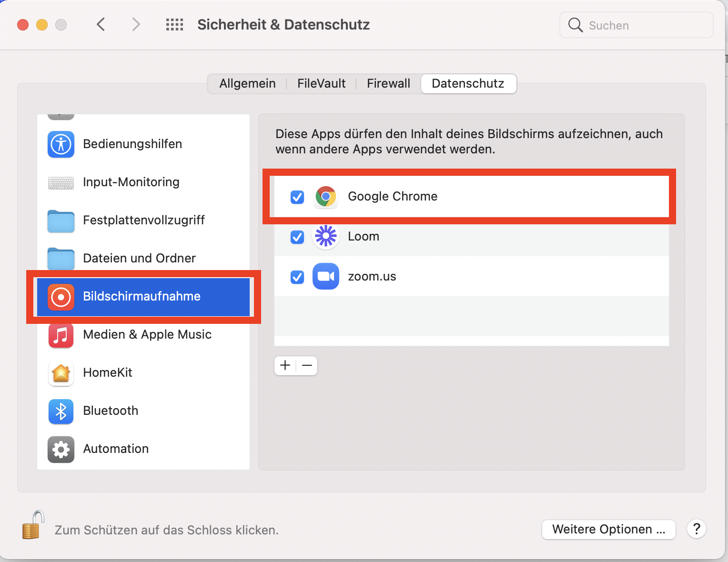Click the Dateien und Ordner folder icon
This screenshot has height=562, width=728.
tap(61, 259)
